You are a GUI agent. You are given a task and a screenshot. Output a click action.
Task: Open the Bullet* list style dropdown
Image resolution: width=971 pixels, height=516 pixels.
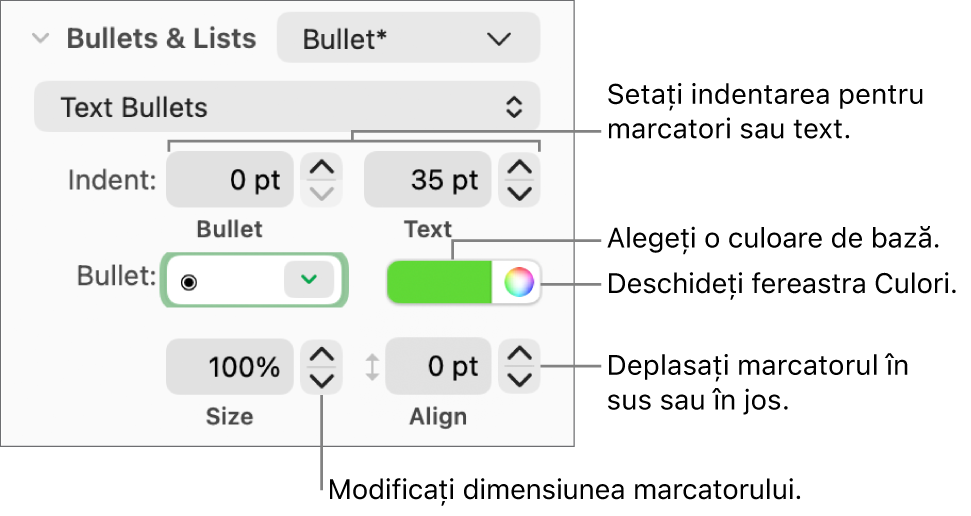click(408, 39)
